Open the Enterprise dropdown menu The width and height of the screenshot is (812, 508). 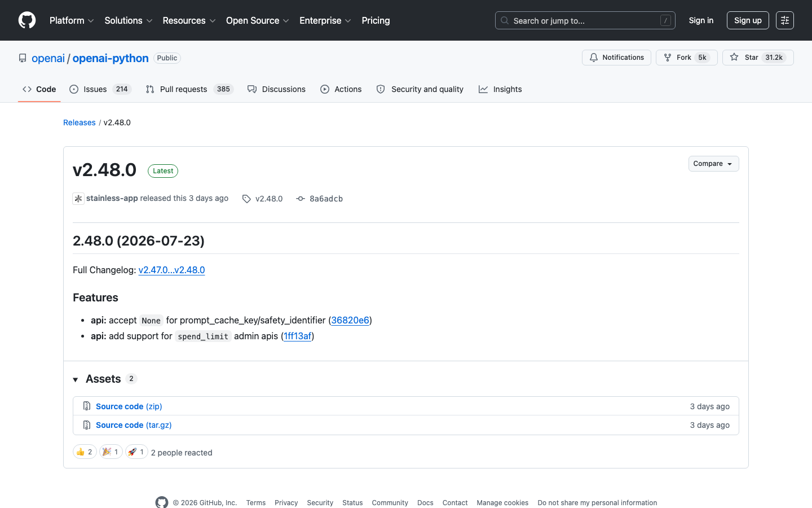[325, 20]
